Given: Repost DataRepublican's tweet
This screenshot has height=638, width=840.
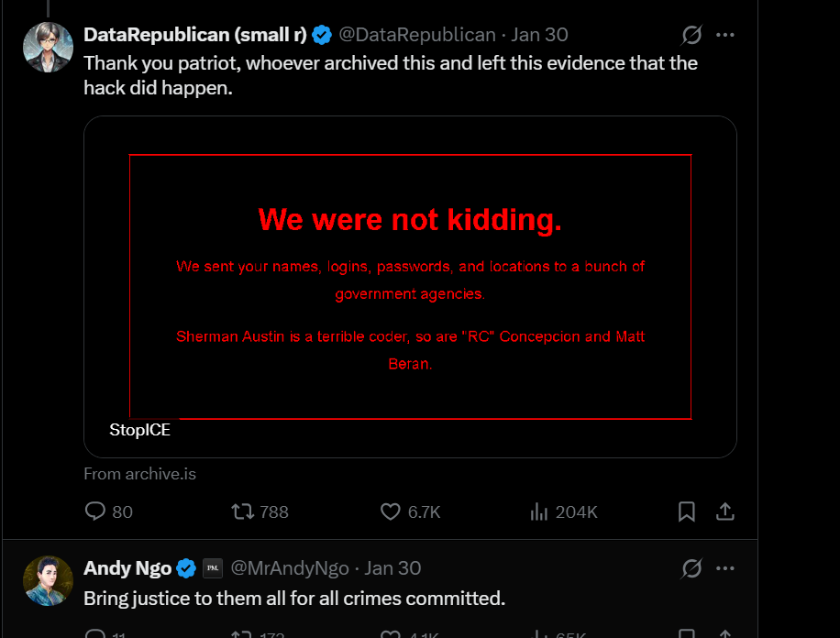Looking at the screenshot, I should pyautogui.click(x=243, y=511).
